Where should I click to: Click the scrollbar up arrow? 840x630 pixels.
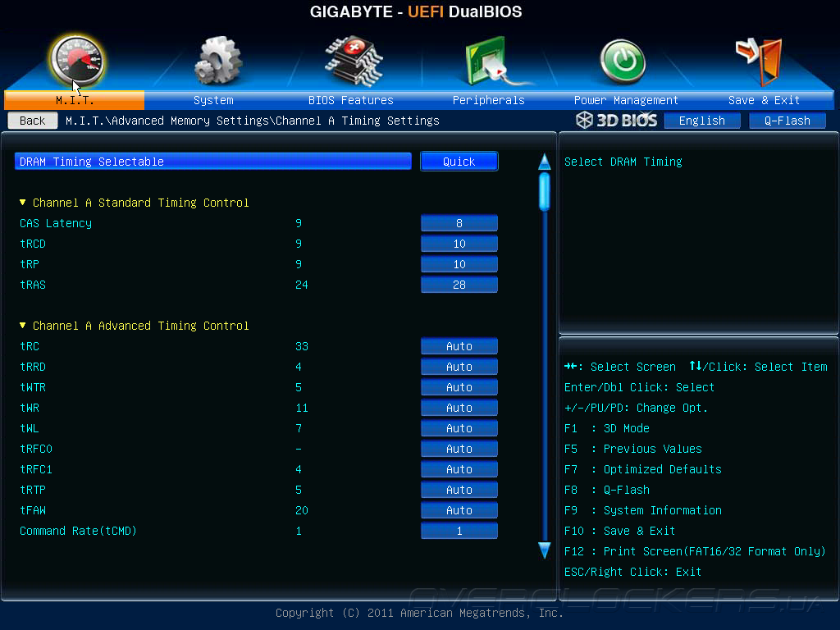click(545, 162)
